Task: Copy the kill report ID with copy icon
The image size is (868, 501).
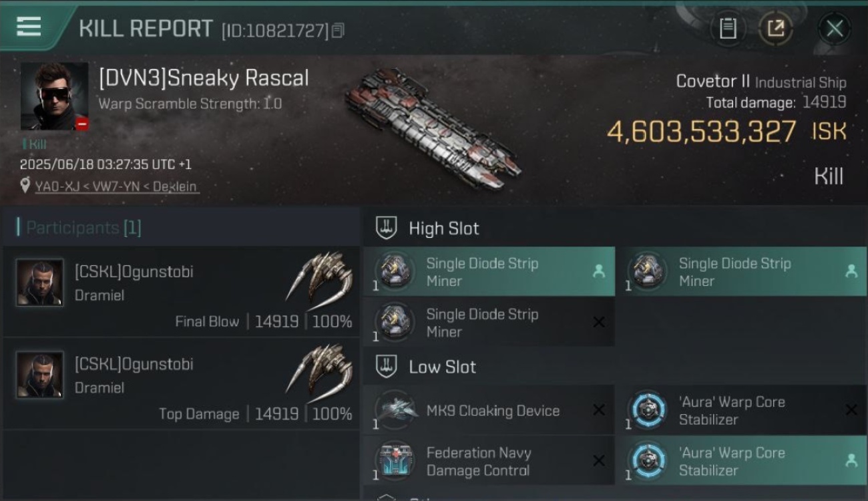Action: 338,30
